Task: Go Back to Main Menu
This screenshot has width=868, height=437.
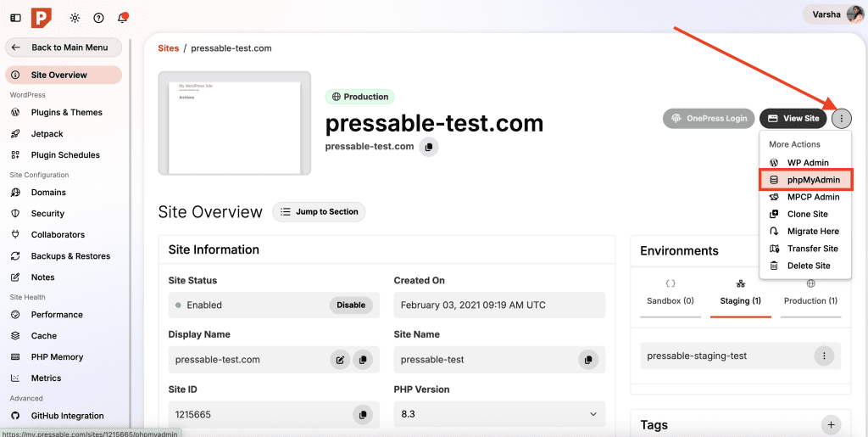Action: [64, 48]
